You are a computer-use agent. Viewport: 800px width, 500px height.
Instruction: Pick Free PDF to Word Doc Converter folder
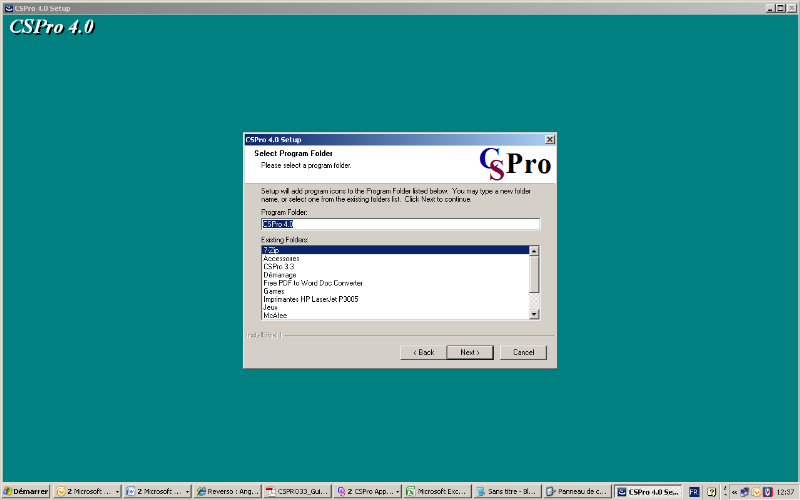coord(396,283)
